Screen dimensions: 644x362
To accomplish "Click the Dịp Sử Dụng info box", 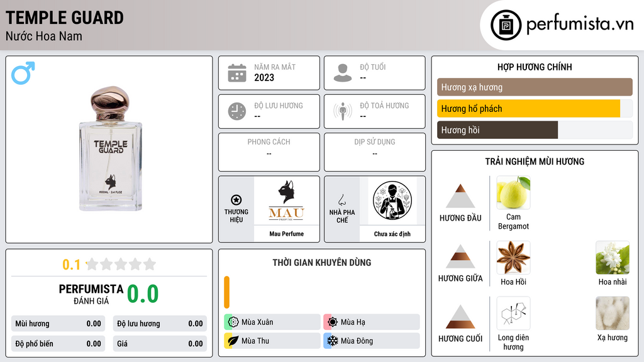I will 375,152.
